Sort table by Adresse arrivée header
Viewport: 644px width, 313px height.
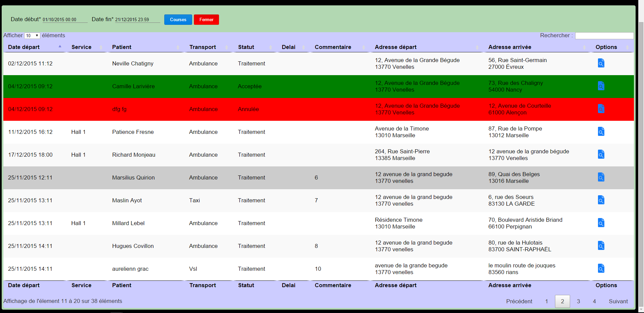[537, 47]
